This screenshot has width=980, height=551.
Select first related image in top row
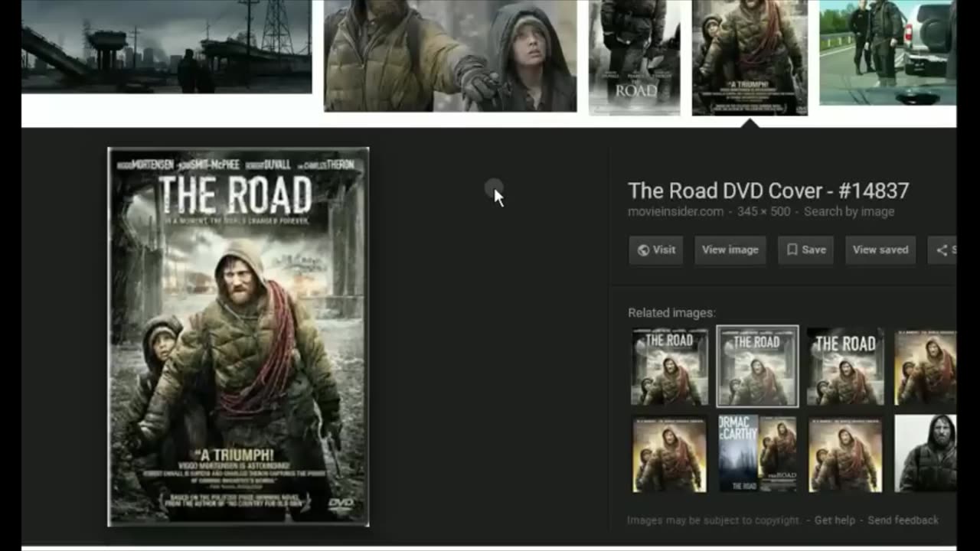point(669,367)
